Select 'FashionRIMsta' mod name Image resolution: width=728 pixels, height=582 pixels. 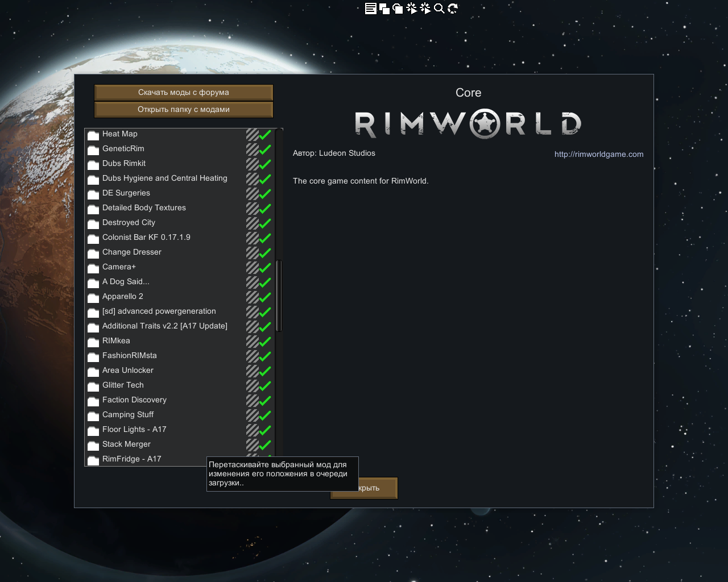(x=130, y=355)
